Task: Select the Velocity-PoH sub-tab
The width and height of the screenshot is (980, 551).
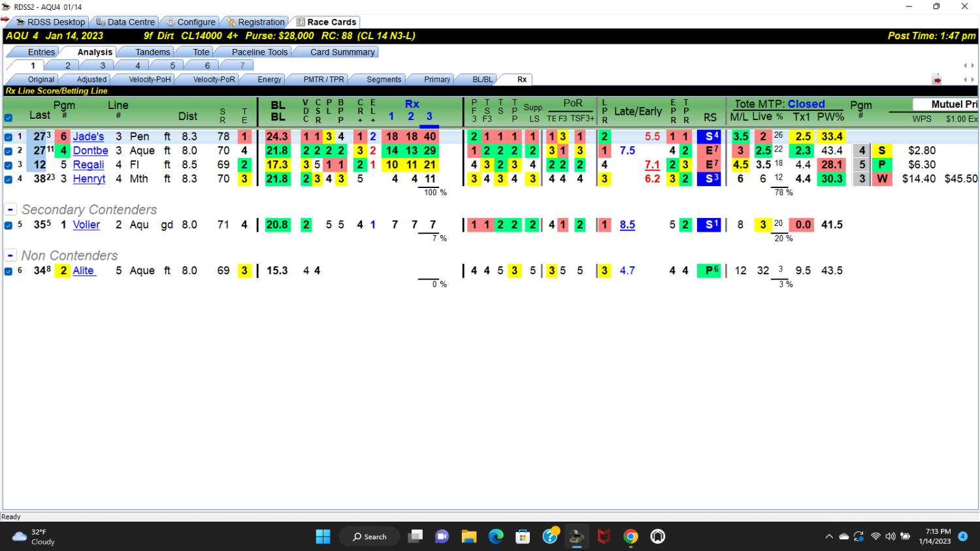Action: (x=150, y=79)
